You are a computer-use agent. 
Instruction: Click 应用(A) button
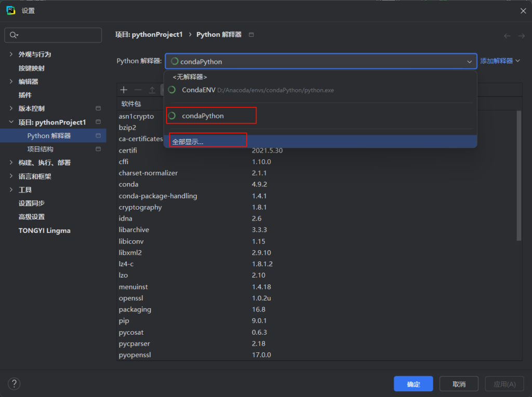pos(504,384)
